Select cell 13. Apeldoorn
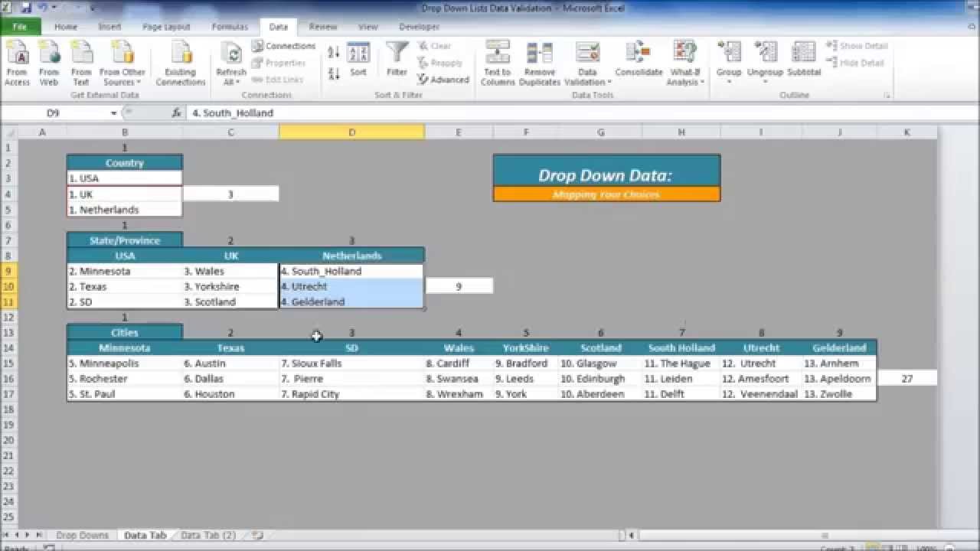 click(x=839, y=379)
